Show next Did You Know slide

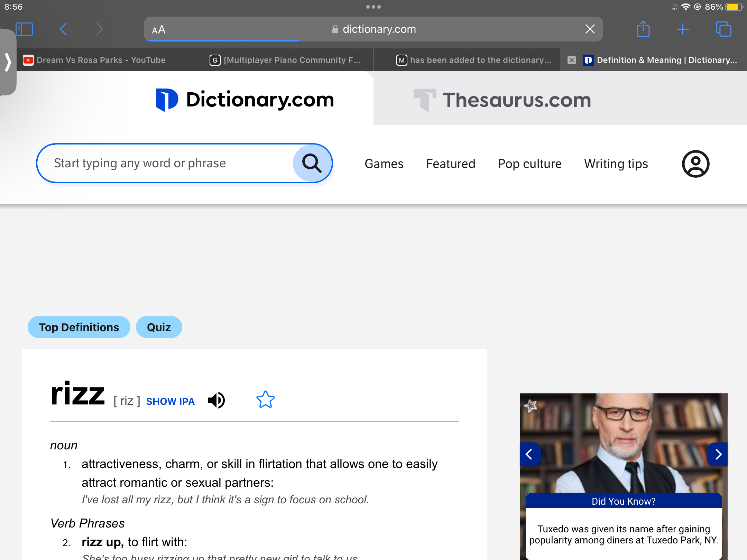(x=718, y=454)
